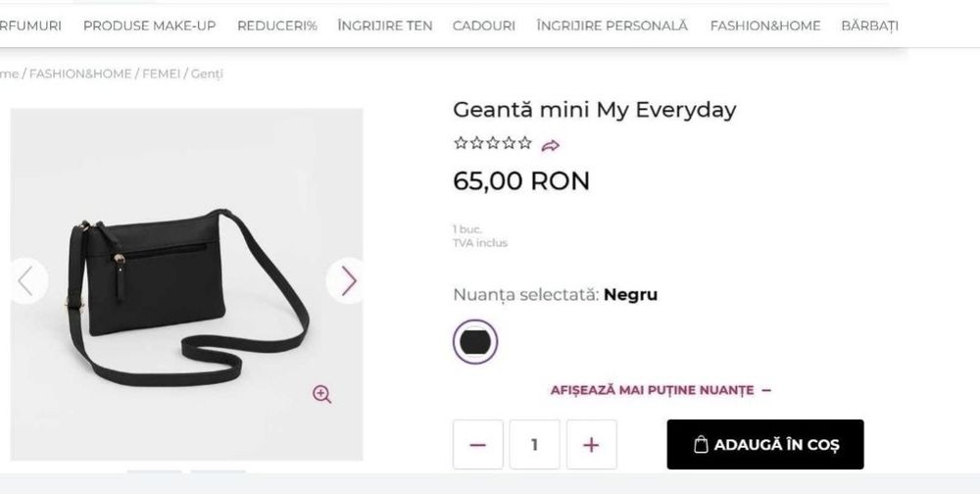Click the quantity input field
This screenshot has height=494, width=980.
pos(534,445)
